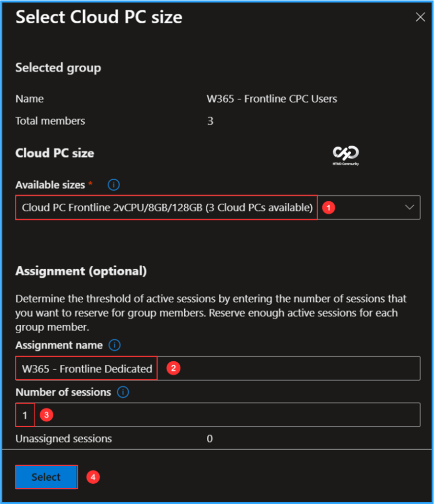Expand the Cloud PC size selection list
434x504 pixels.
(217, 207)
